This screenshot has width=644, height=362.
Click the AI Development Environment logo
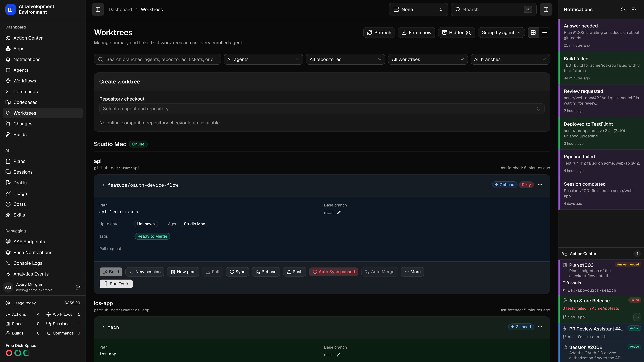point(11,10)
